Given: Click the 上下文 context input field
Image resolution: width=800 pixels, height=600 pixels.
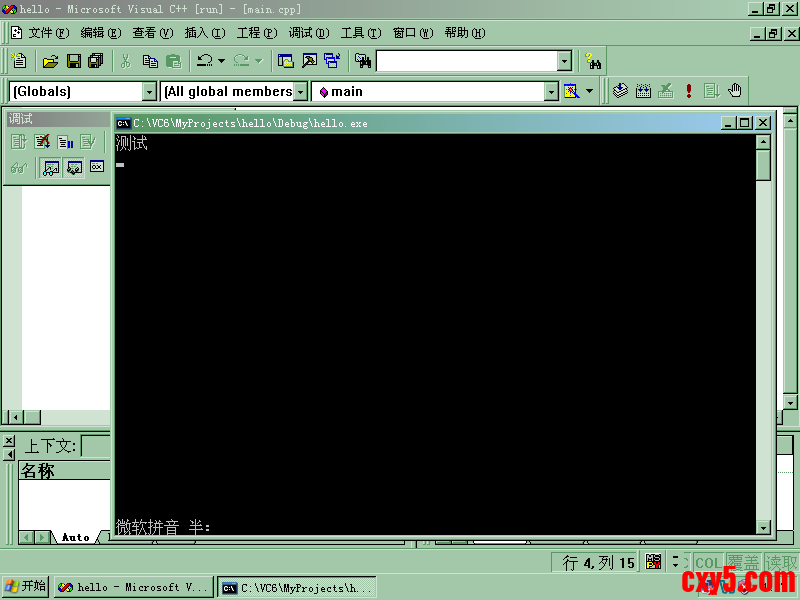Looking at the screenshot, I should [x=96, y=447].
